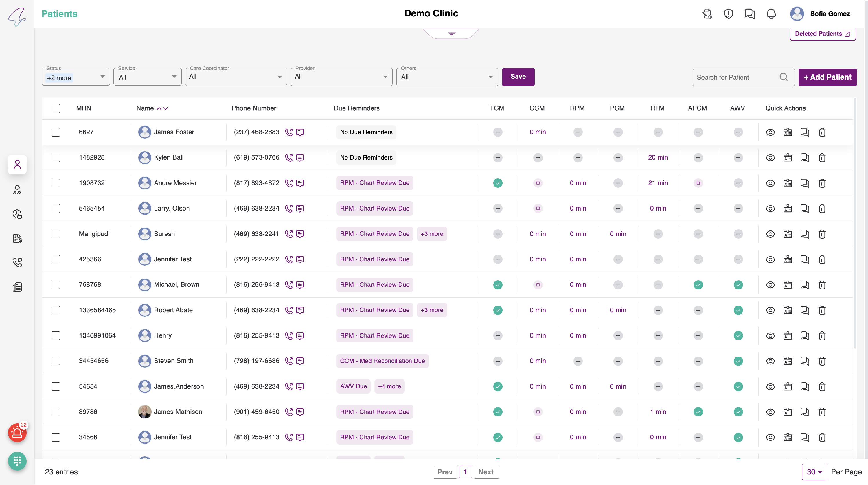Open the green dial pad icon
Screen dimensions: 868x485
pyautogui.click(x=17, y=460)
